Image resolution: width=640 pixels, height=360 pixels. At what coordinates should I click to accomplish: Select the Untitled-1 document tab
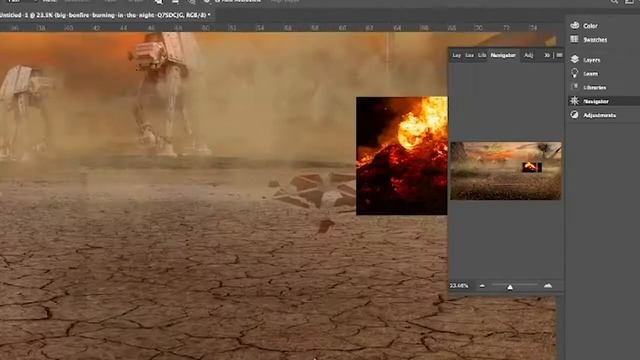point(105,15)
